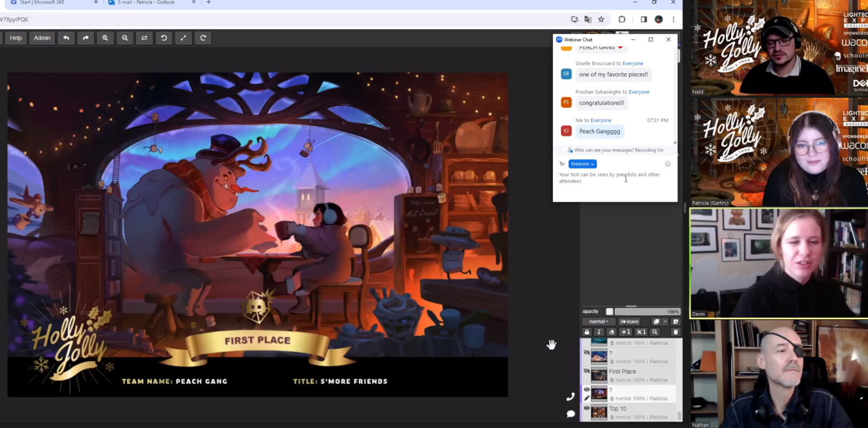Image resolution: width=868 pixels, height=428 pixels.
Task: Zoom in using the magnifier plus icon
Action: [x=105, y=38]
